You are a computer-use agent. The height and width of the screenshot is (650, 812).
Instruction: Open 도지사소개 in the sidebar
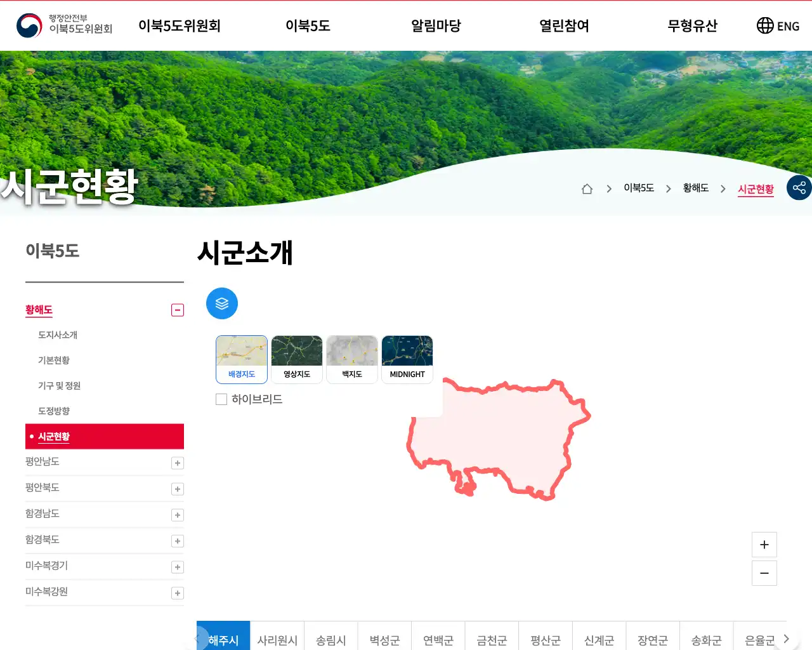[58, 335]
